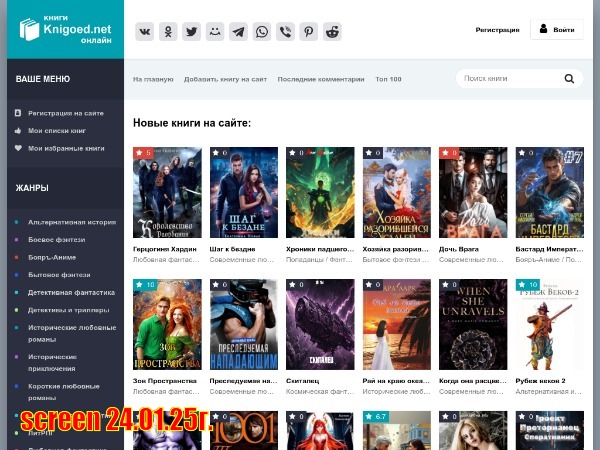This screenshot has width=600, height=450.
Task: Select the Бояръ-Аниме genre
Action: pos(52,258)
